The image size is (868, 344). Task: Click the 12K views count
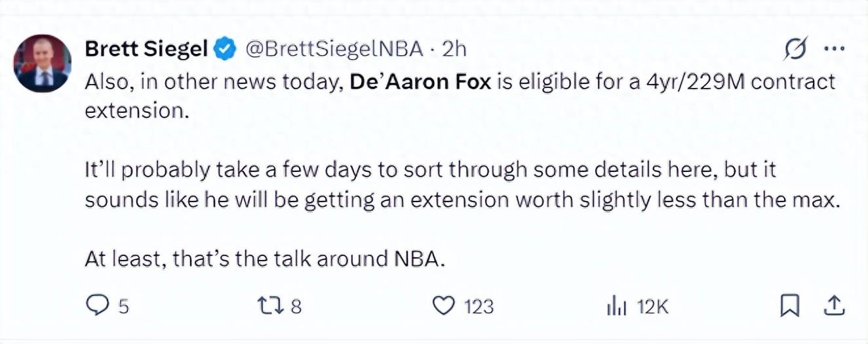point(652,306)
